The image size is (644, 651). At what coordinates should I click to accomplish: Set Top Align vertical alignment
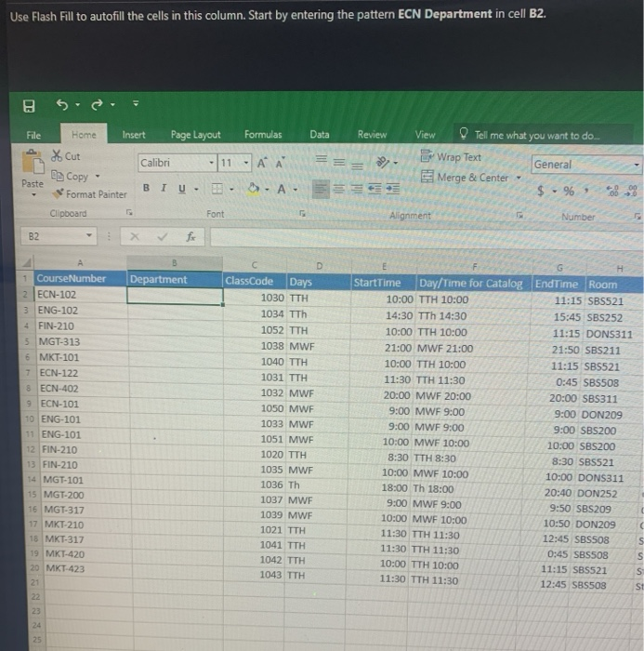[x=321, y=159]
